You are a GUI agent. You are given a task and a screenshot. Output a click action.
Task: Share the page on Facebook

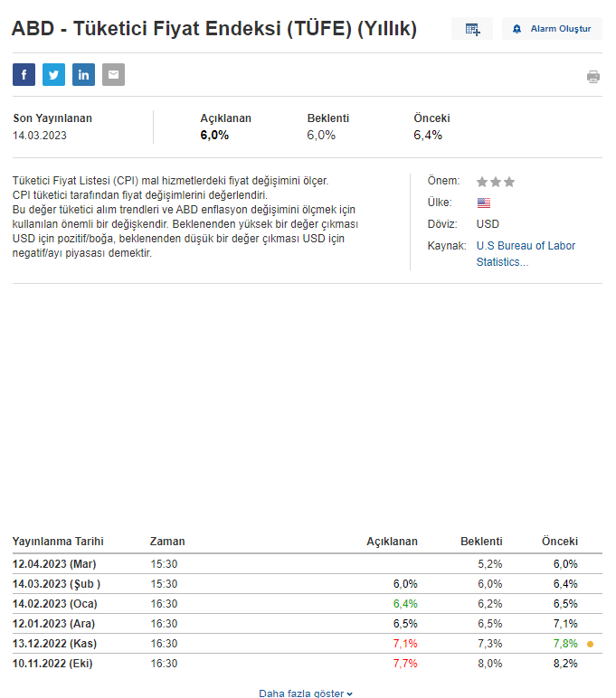click(24, 75)
